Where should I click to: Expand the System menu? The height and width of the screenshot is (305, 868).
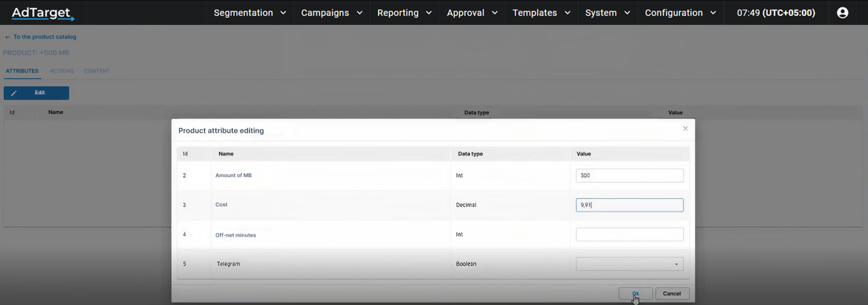(x=607, y=13)
